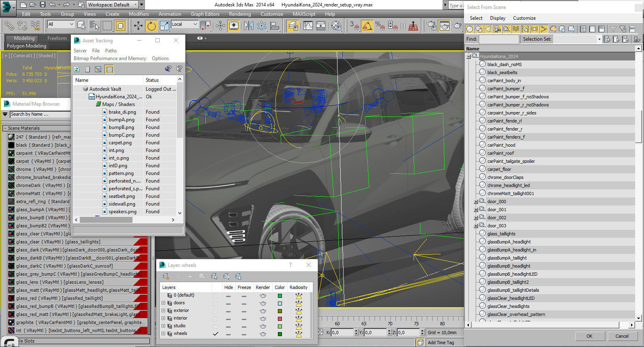Open the Material Editor checker-sphere icon
The height and width of the screenshot is (347, 644).
336,26
